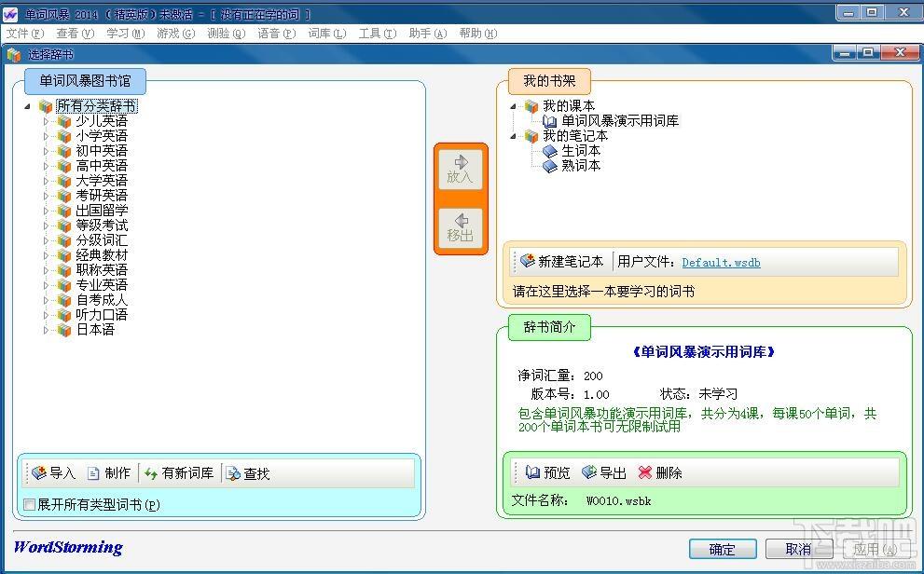Click the 日本语 book stack icon
Viewport: 924px width, 574px height.
coord(64,330)
